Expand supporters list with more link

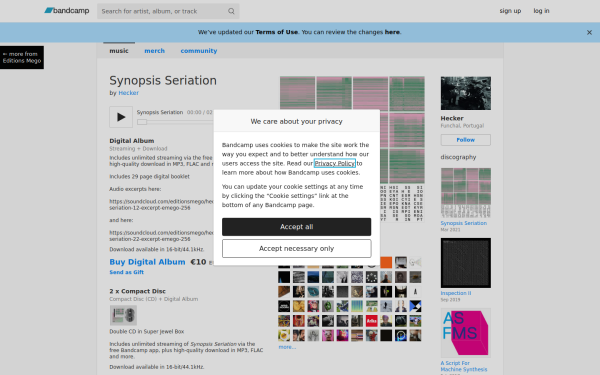click(x=287, y=347)
